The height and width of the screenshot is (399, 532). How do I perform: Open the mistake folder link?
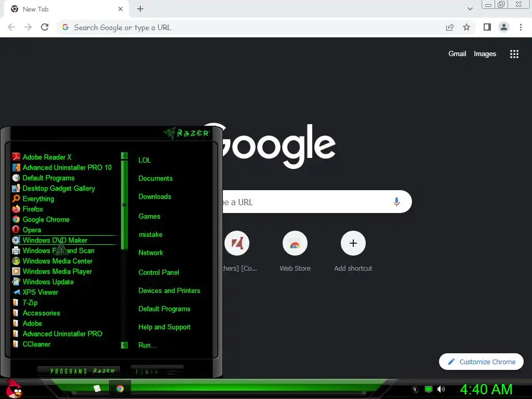(x=150, y=234)
